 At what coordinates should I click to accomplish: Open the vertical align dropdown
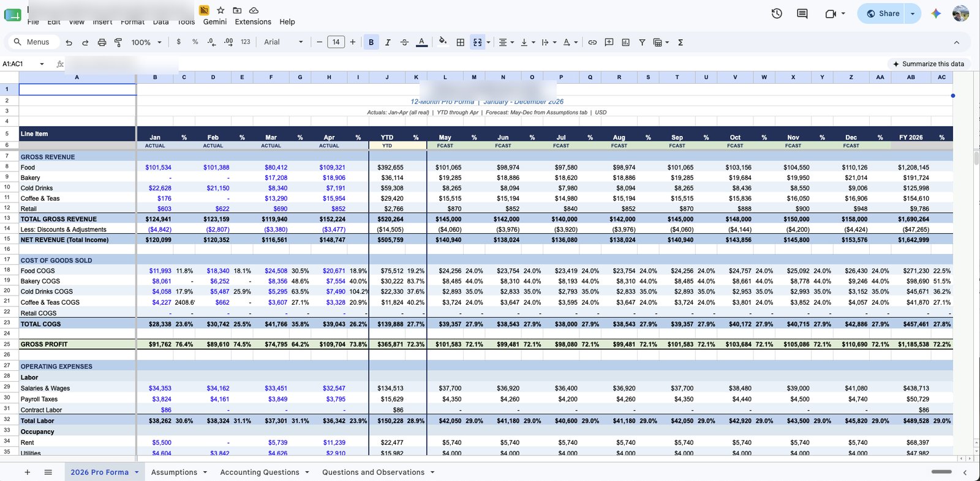(x=527, y=42)
